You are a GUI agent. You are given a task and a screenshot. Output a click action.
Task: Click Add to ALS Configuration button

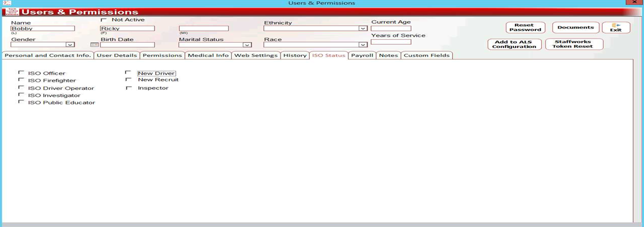coord(514,44)
